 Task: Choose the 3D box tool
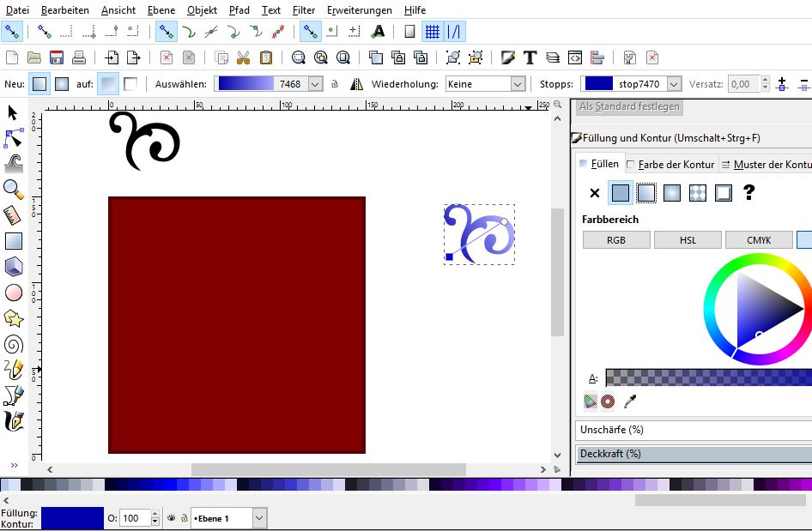click(13, 267)
